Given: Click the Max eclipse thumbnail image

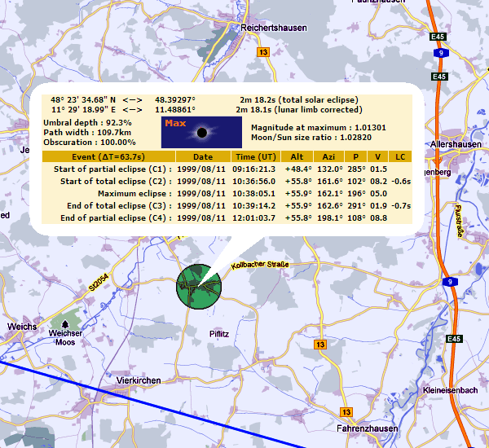Looking at the screenshot, I should [x=201, y=131].
